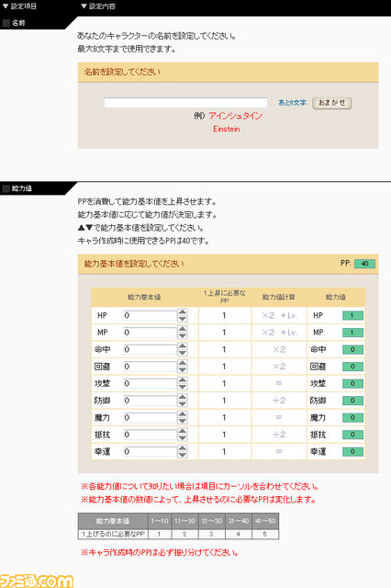Increase the 攻撃 base value

click(x=183, y=379)
